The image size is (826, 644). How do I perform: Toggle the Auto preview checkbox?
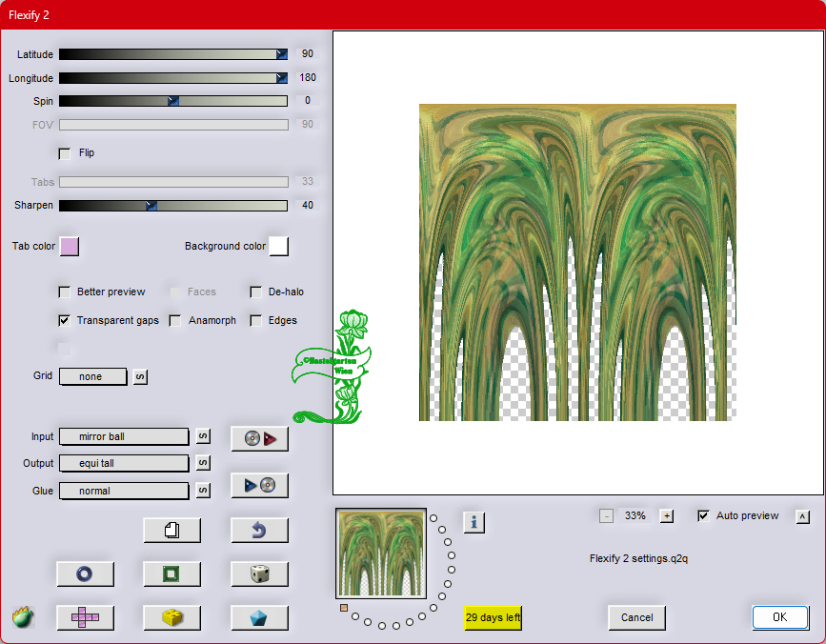click(x=704, y=516)
